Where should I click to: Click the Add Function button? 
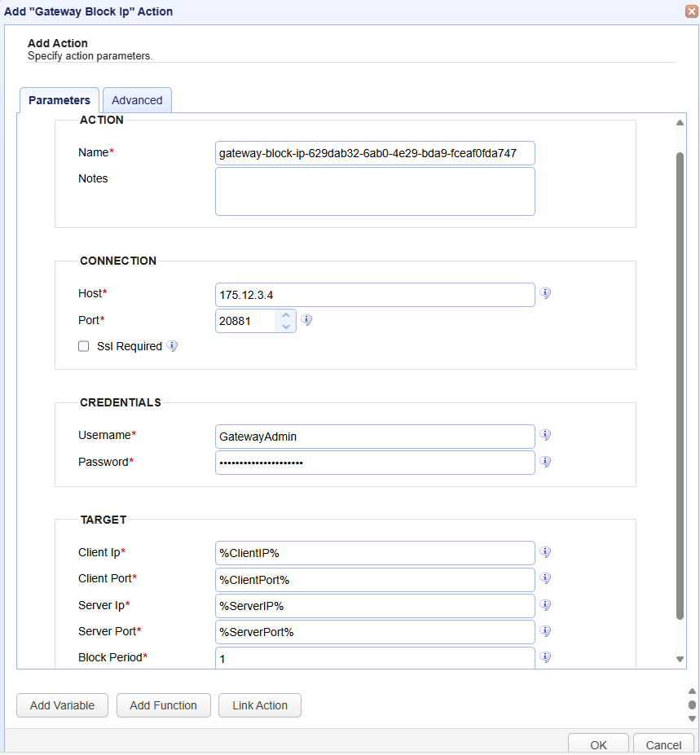point(163,705)
